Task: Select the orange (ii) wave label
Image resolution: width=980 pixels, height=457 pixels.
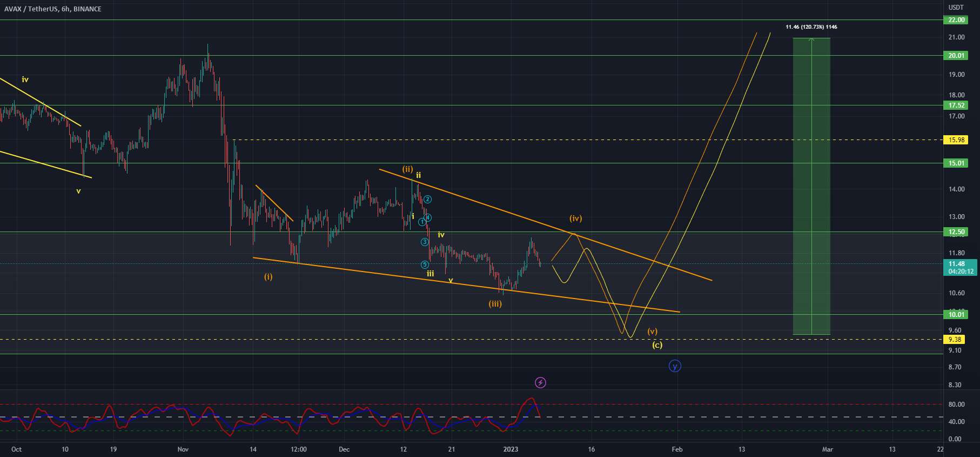Action: (408, 169)
